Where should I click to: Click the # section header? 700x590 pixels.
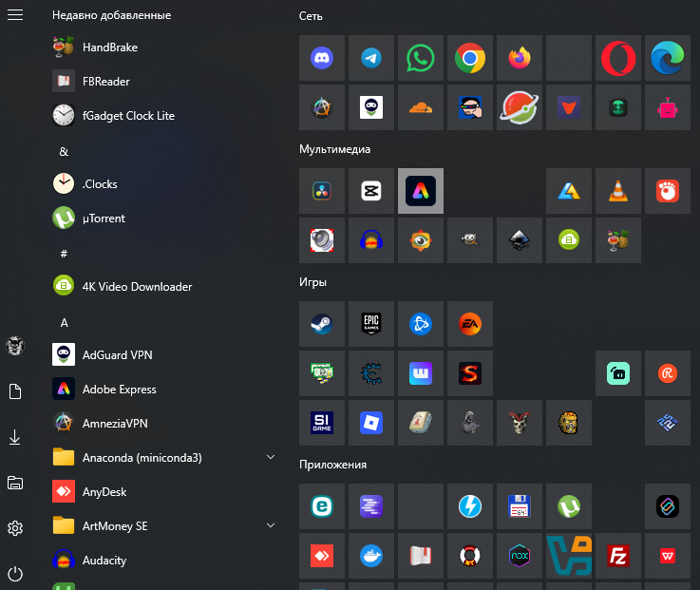64,254
